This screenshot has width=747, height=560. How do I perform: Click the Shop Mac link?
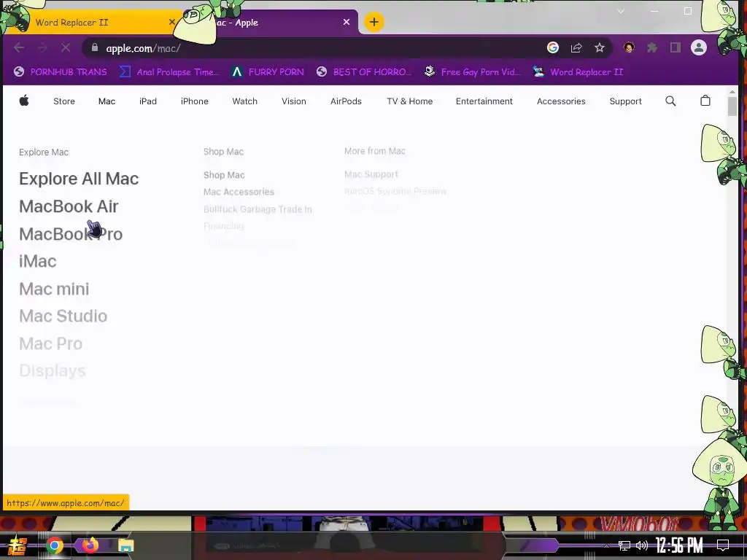point(224,175)
